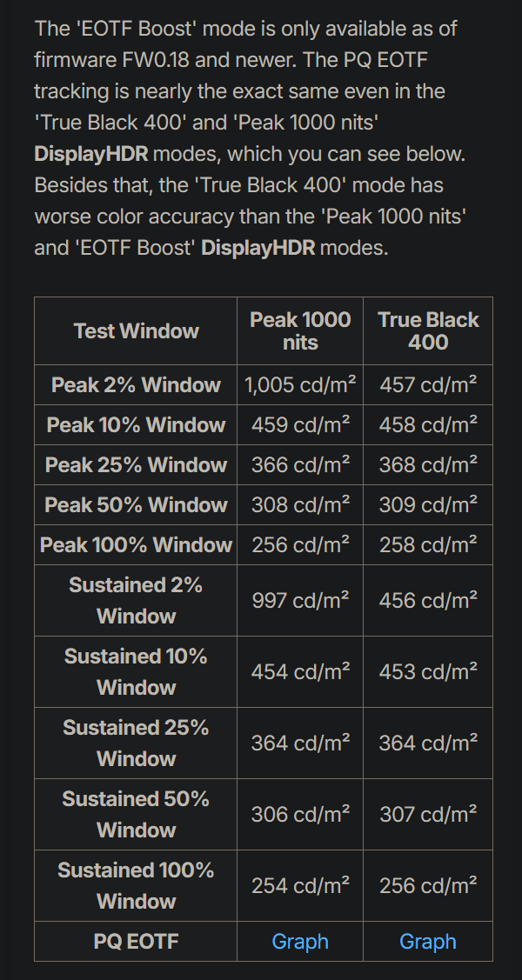Select the 'Peak 10% Window' row label
Screen dimensions: 522x980
pyautogui.click(x=136, y=425)
